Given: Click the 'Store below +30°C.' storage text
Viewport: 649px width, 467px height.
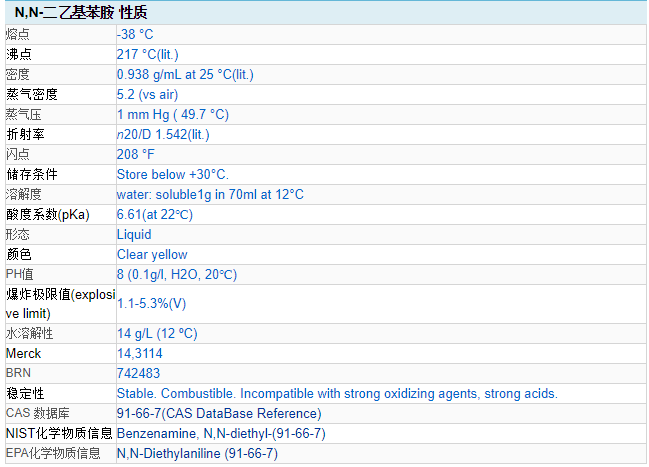Looking at the screenshot, I should (172, 174).
